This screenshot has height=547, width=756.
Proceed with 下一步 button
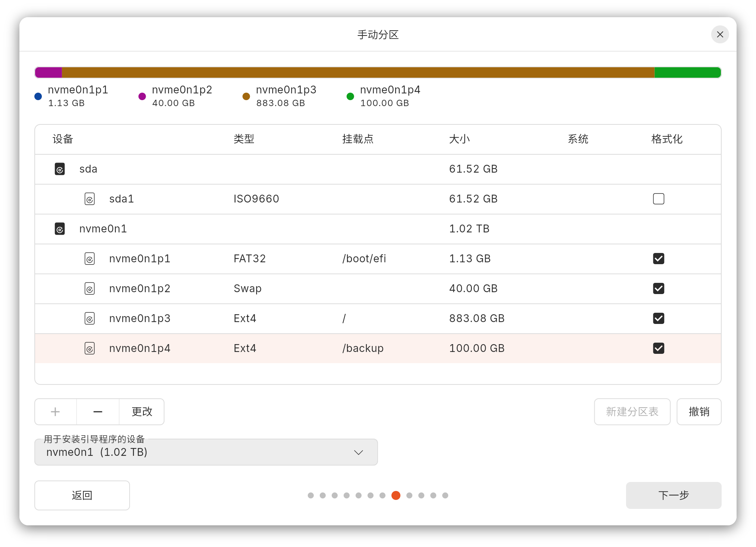[x=673, y=495]
